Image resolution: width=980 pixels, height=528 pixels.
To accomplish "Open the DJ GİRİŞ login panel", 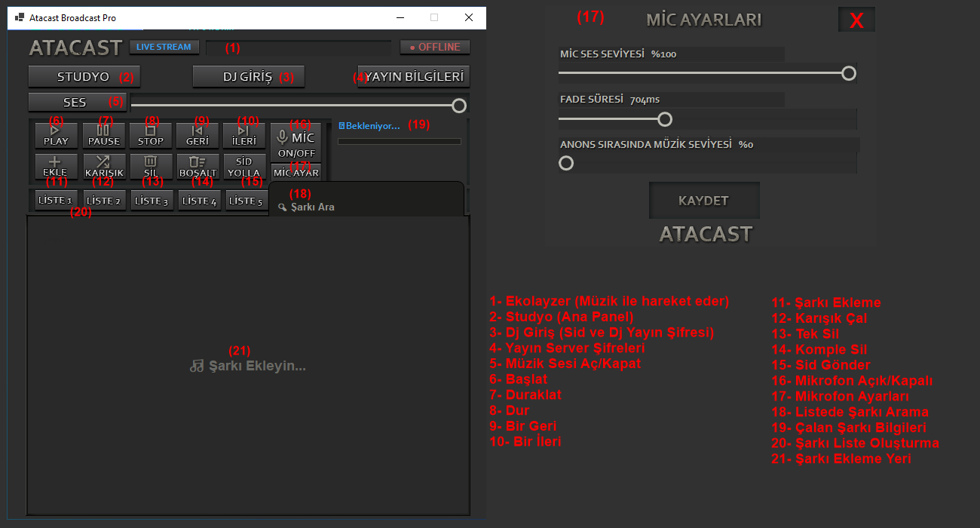I will pyautogui.click(x=249, y=76).
